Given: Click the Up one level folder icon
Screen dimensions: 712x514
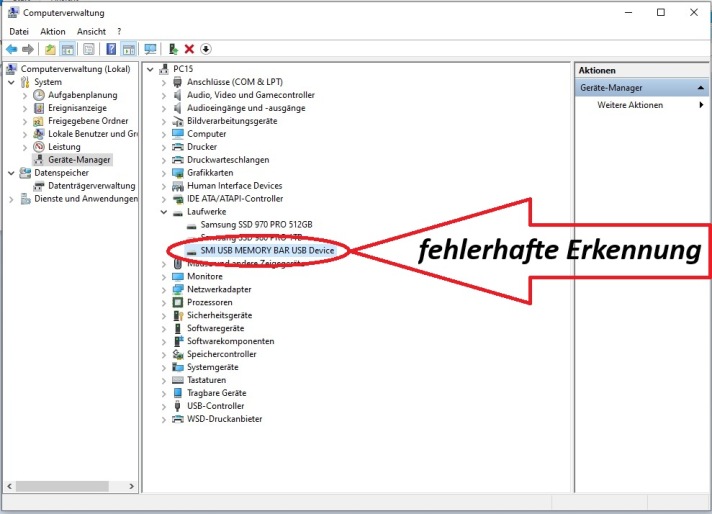Looking at the screenshot, I should [x=50, y=49].
